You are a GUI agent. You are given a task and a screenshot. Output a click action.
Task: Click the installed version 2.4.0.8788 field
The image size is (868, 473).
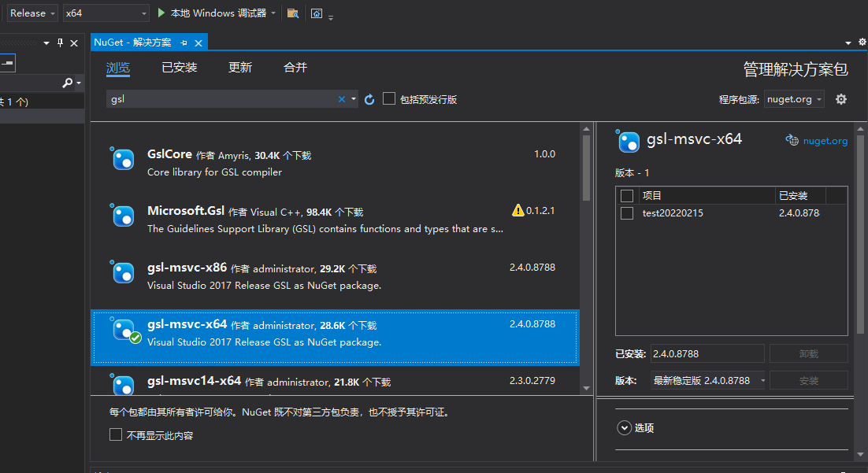pos(707,353)
